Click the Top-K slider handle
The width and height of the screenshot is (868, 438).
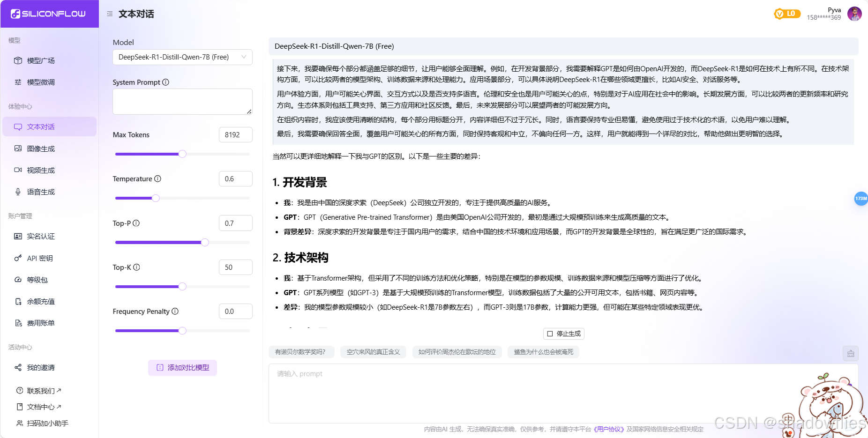(182, 286)
